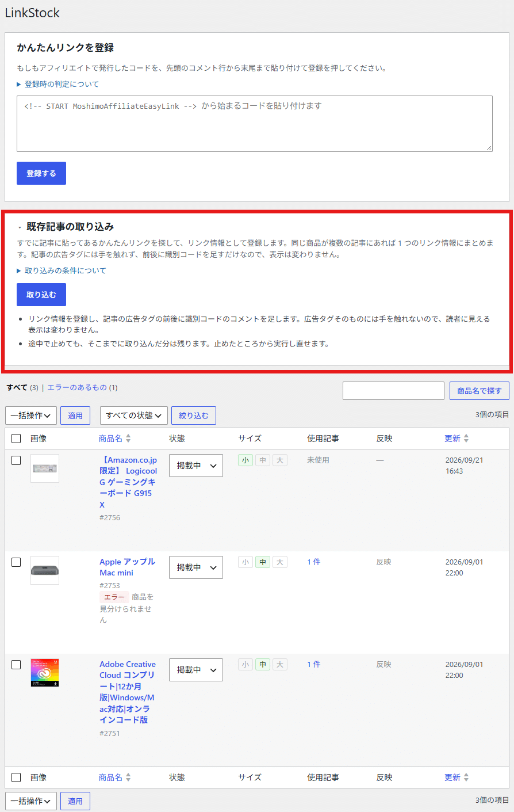This screenshot has height=812, width=514.
Task: Select size 小 for the Logicool row
Action: [x=246, y=460]
